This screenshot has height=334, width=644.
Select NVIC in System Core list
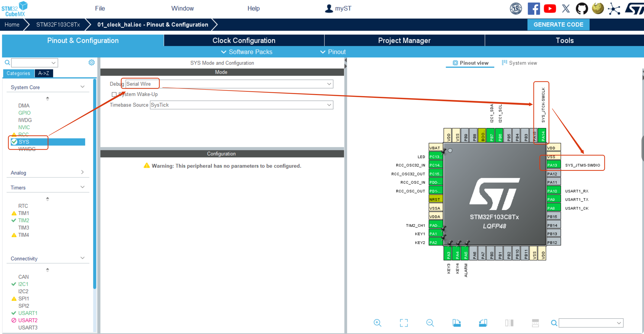[x=24, y=127]
